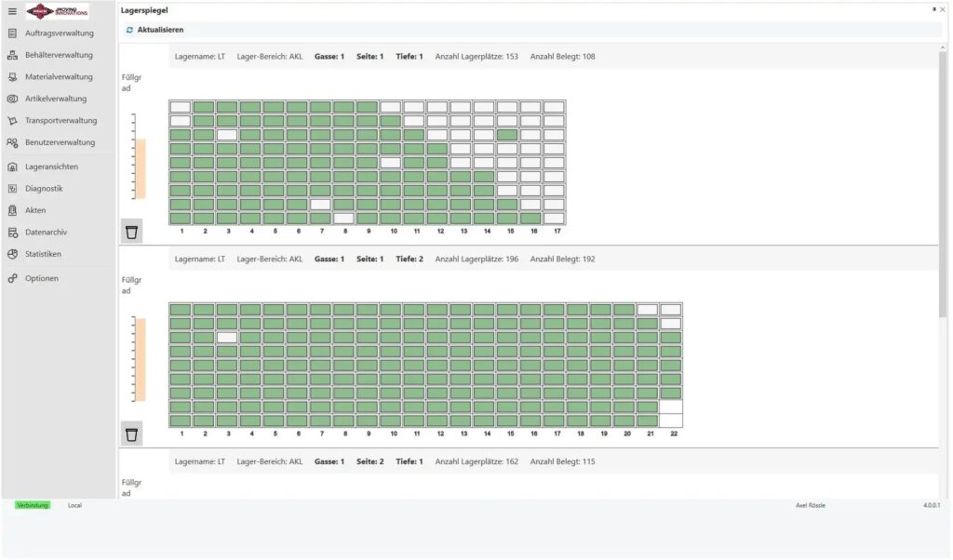Open Lageransichten menu entry

pyautogui.click(x=52, y=167)
